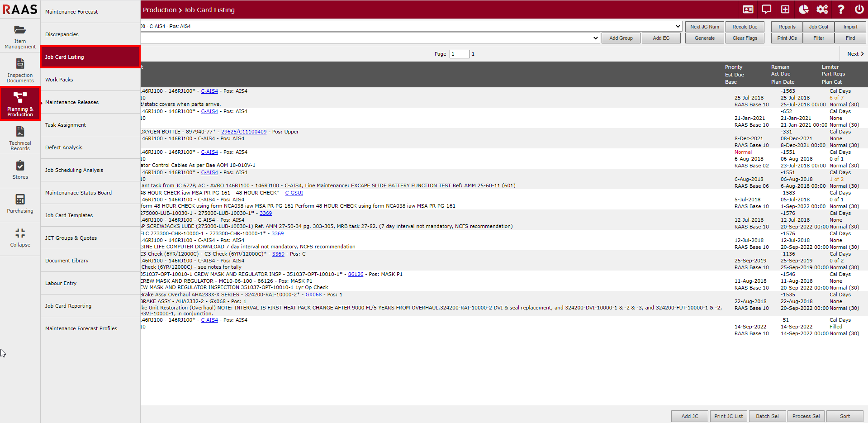The width and height of the screenshot is (868, 423).
Task: Open the group dropdown beside Add Group
Action: 595,38
